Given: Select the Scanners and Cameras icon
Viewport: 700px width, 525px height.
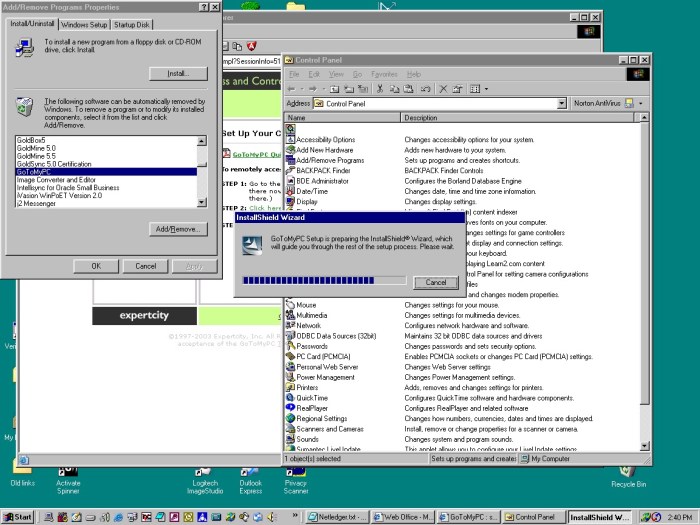Looking at the screenshot, I should (x=291, y=429).
